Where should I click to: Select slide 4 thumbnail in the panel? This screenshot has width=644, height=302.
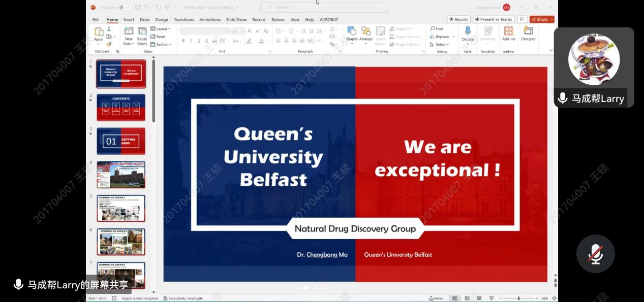click(x=121, y=175)
